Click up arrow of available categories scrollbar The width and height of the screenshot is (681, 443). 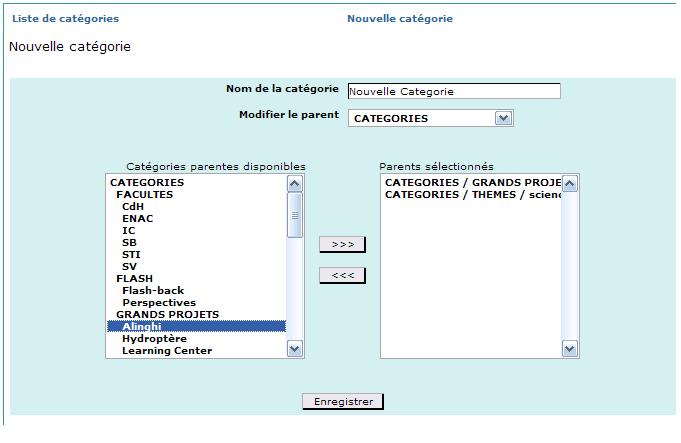(x=294, y=184)
